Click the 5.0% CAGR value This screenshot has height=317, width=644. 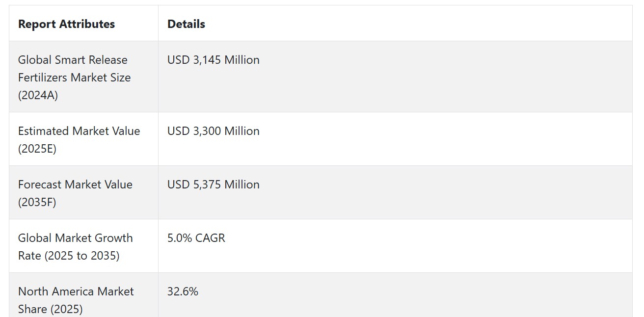click(x=196, y=238)
